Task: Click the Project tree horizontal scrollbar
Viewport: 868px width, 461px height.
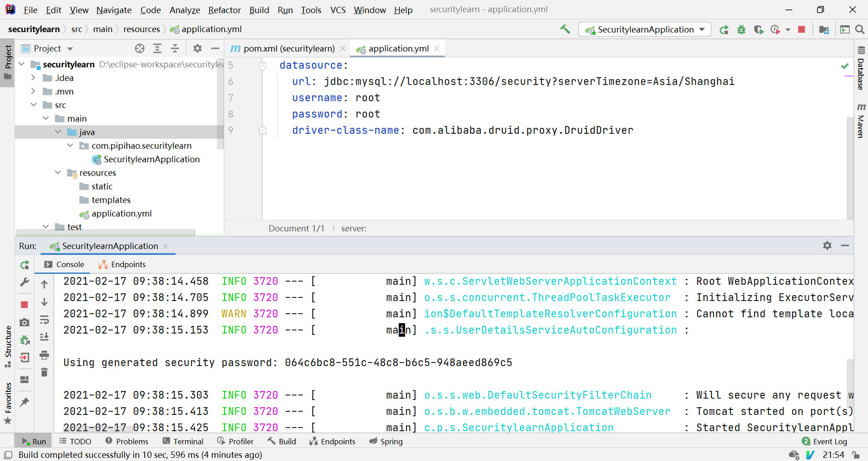Action: [x=106, y=232]
